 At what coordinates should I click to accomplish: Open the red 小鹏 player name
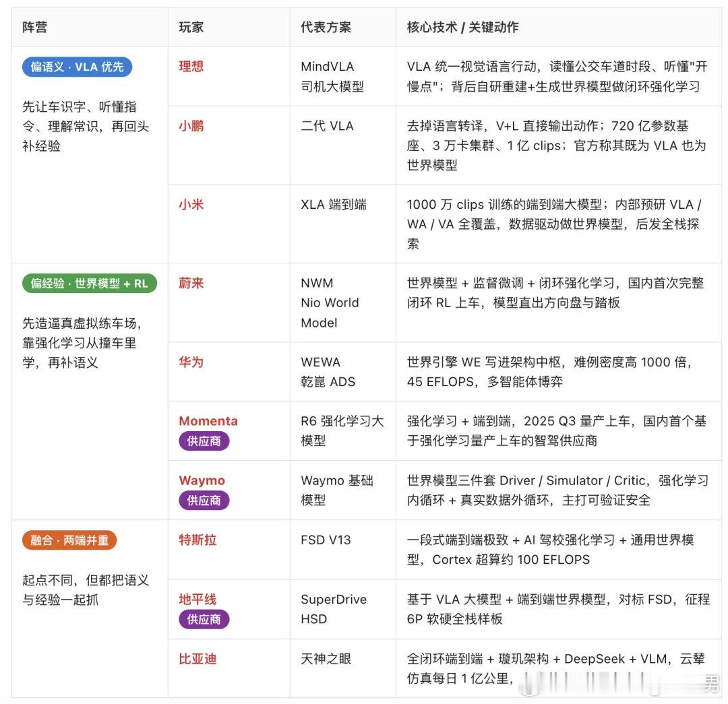[191, 126]
